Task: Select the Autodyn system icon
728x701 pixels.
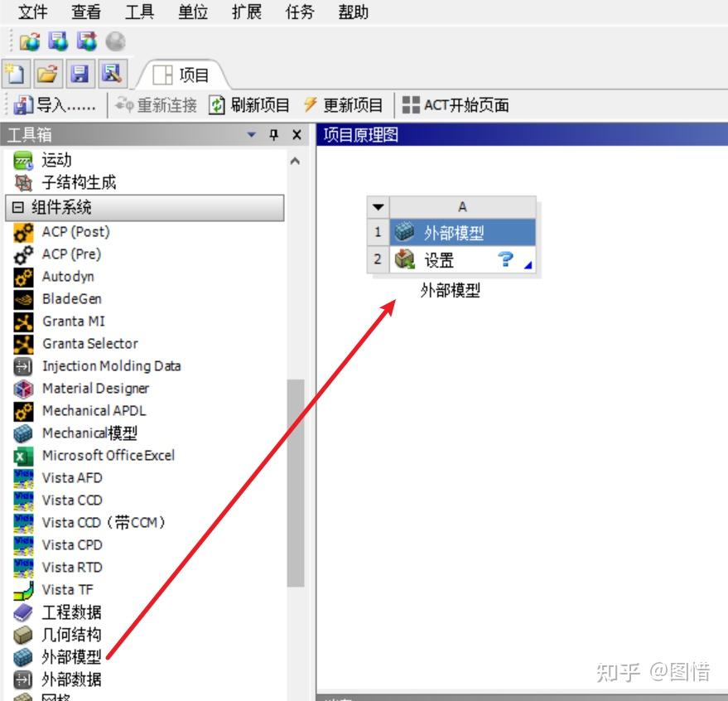Action: [23, 277]
